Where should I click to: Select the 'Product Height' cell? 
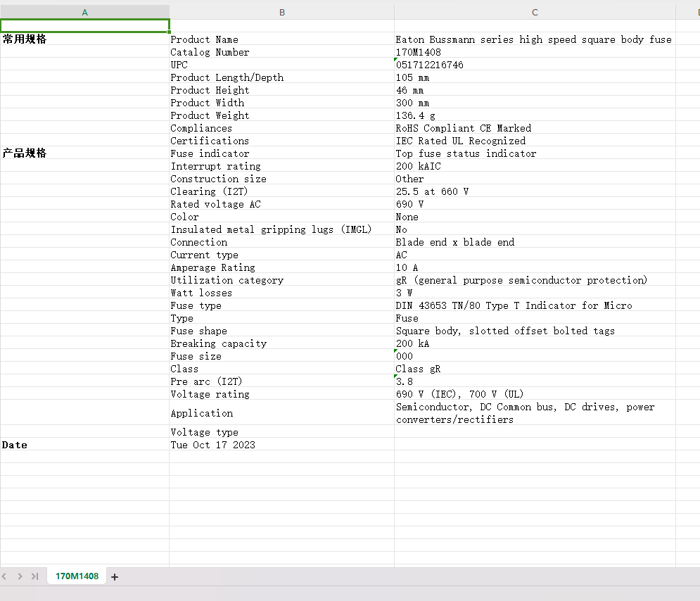[281, 90]
